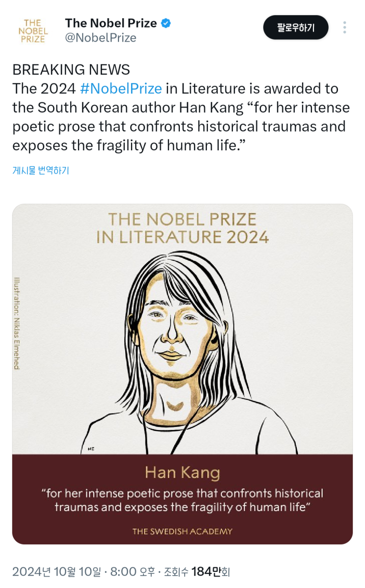
Task: Click the @NobelPrize handle
Action: (100, 38)
